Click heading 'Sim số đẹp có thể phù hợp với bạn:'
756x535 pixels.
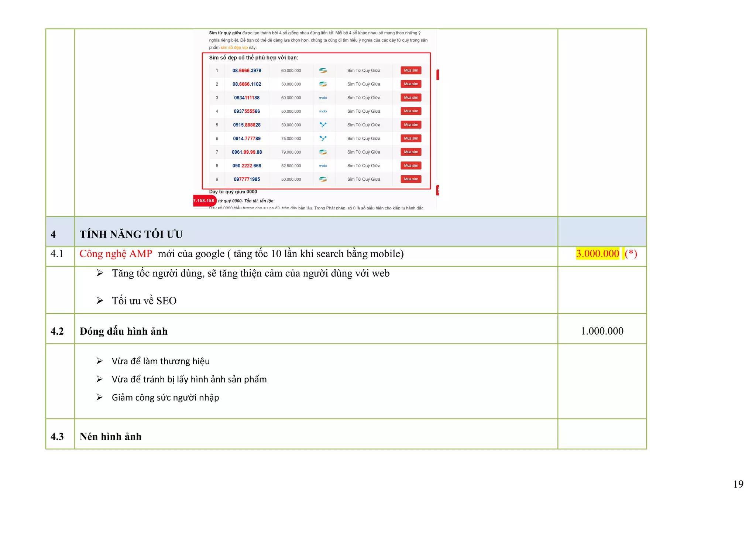point(254,58)
